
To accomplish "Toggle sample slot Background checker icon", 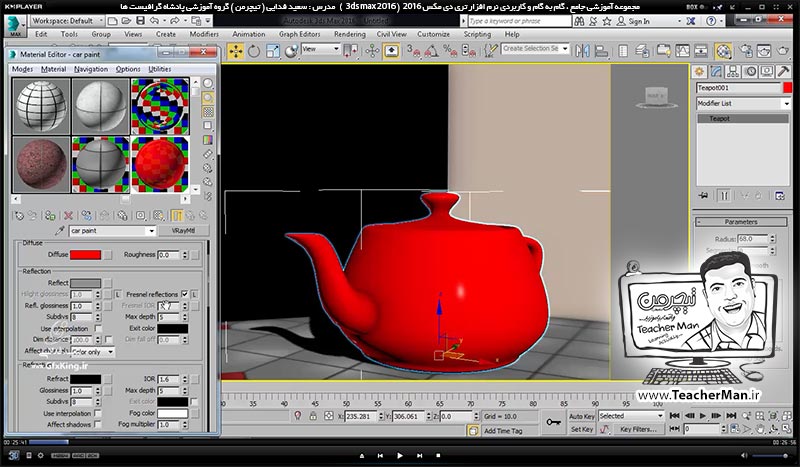I will (x=208, y=112).
